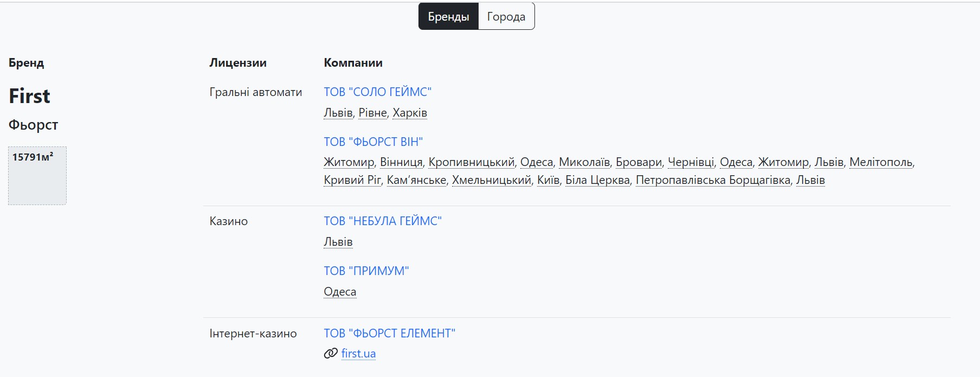The image size is (980, 377).
Task: Open ТОВ "ФЬОРСТ ВІН" company link
Action: coord(373,142)
